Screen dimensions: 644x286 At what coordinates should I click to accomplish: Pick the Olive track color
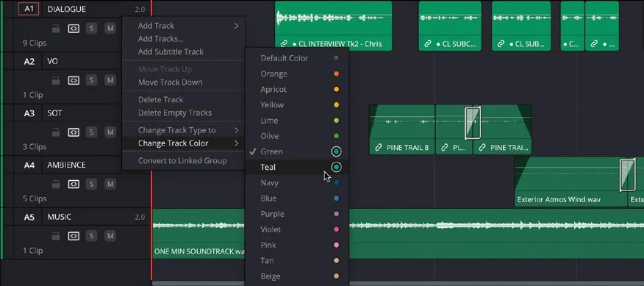click(x=297, y=136)
